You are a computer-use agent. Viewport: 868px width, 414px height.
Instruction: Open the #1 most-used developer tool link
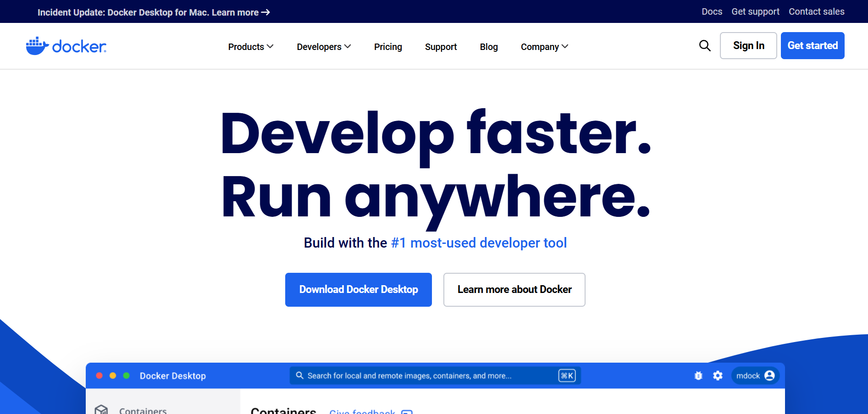click(479, 243)
